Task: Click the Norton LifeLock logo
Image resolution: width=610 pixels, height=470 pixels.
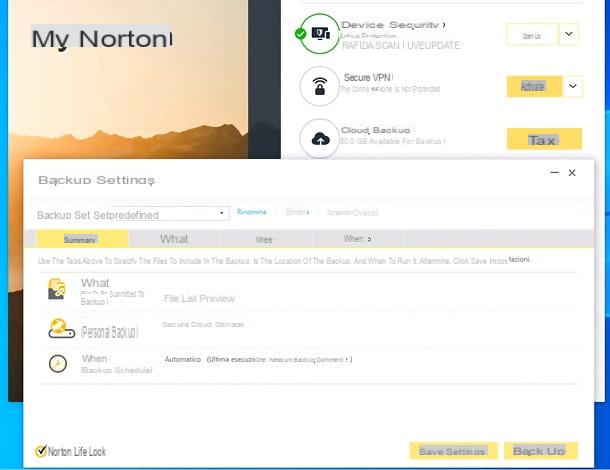Action: pyautogui.click(x=70, y=451)
